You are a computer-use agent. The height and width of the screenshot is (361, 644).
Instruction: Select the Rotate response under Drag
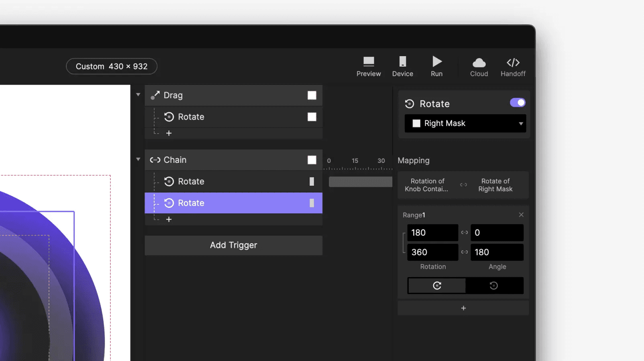[233, 117]
